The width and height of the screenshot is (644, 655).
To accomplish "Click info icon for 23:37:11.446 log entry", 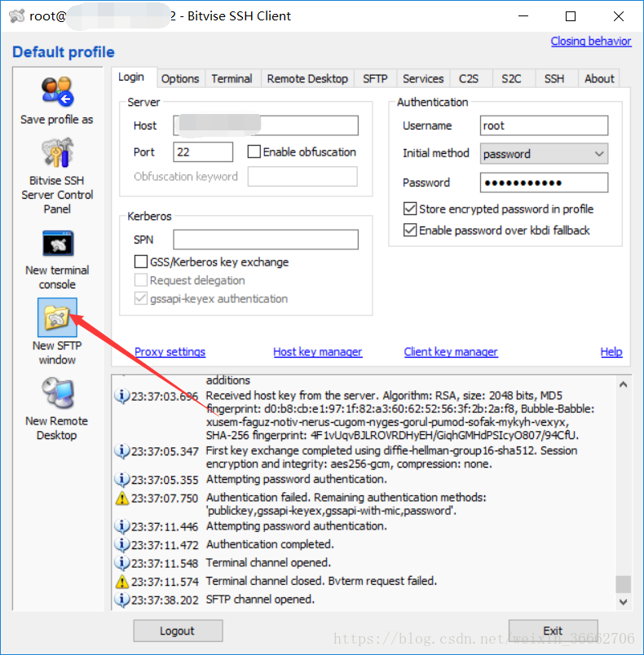I will pos(121,526).
